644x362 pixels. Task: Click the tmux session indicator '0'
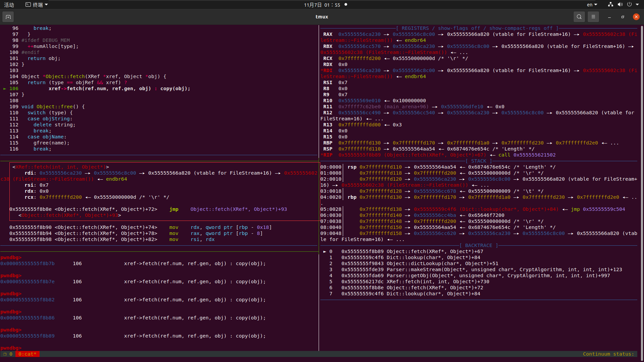pyautogui.click(x=8, y=354)
